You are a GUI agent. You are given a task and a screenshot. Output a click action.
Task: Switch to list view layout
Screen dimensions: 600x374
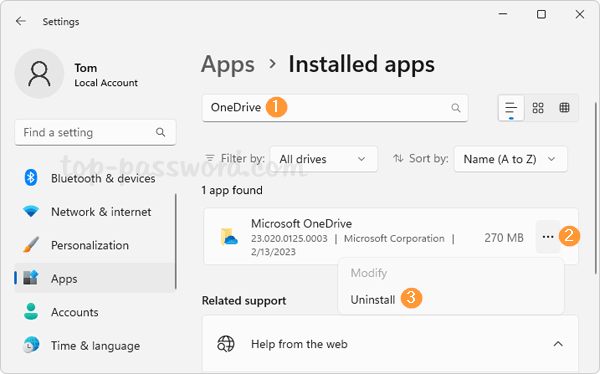pos(511,108)
